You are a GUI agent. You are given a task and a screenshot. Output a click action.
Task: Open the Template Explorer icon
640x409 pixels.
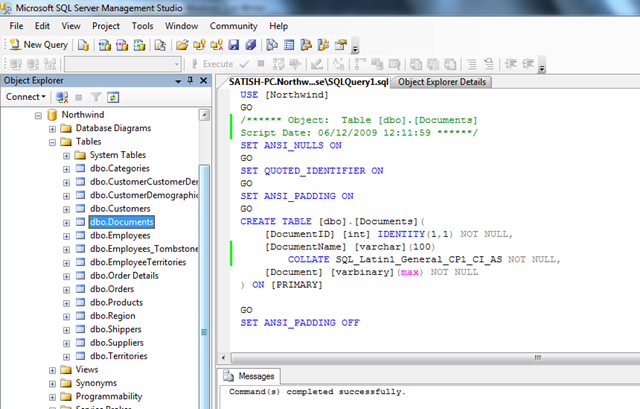(x=323, y=45)
